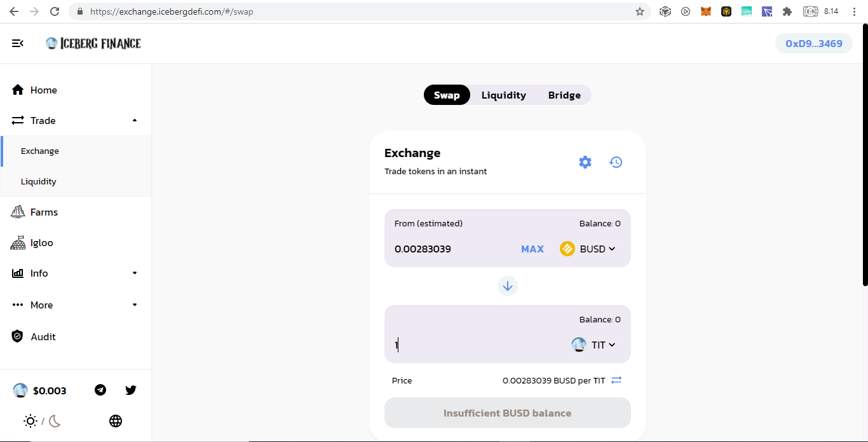Viewport: 868px width, 442px height.
Task: Click the Iceberg Finance logo
Action: 93,43
